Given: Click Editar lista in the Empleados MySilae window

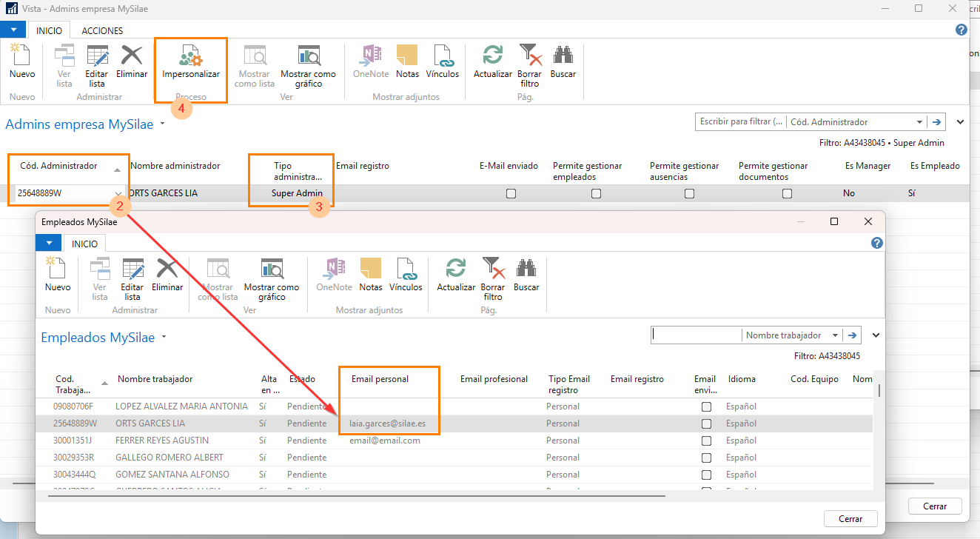Looking at the screenshot, I should (132, 275).
